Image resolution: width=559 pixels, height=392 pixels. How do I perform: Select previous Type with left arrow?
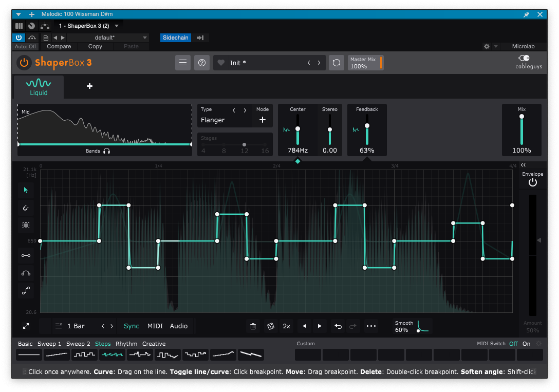[x=234, y=110]
